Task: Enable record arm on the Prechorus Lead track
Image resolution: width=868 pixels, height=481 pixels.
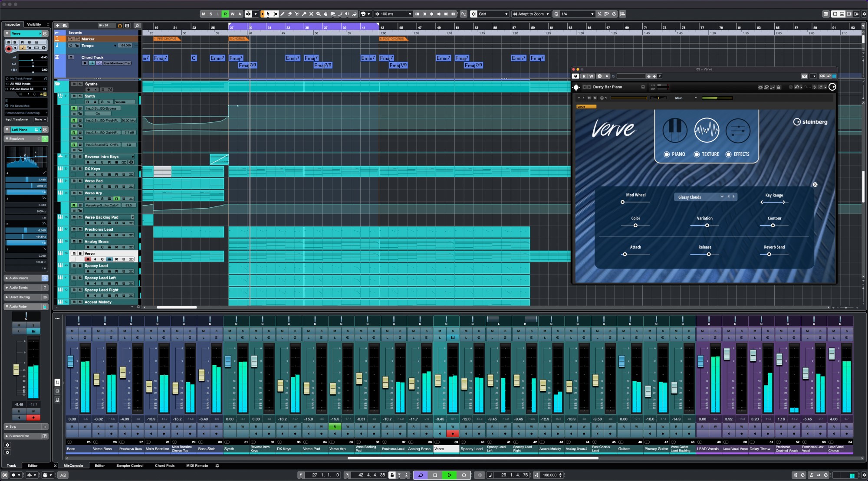Action: click(x=88, y=235)
